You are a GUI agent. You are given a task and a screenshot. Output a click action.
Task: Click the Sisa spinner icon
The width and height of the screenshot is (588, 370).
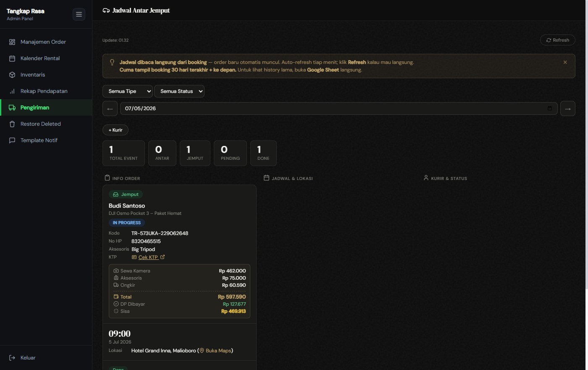tap(116, 311)
